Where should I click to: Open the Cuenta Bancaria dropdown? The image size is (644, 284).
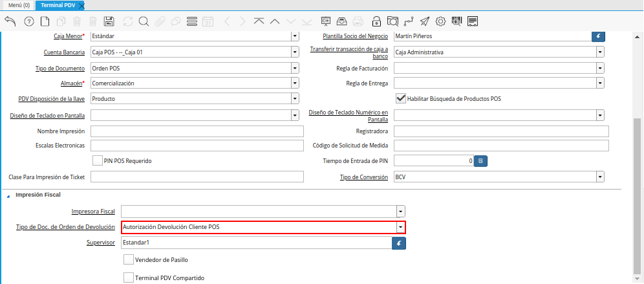point(295,52)
